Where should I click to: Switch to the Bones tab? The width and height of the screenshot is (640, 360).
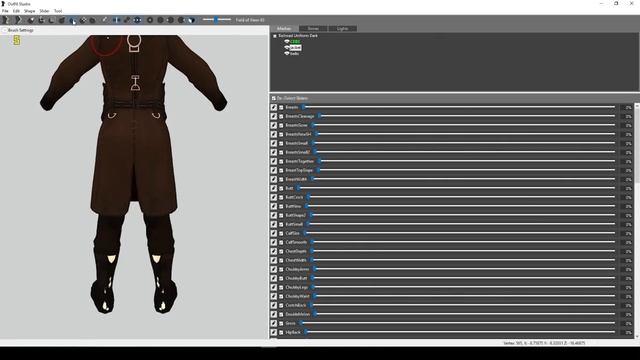tap(313, 29)
